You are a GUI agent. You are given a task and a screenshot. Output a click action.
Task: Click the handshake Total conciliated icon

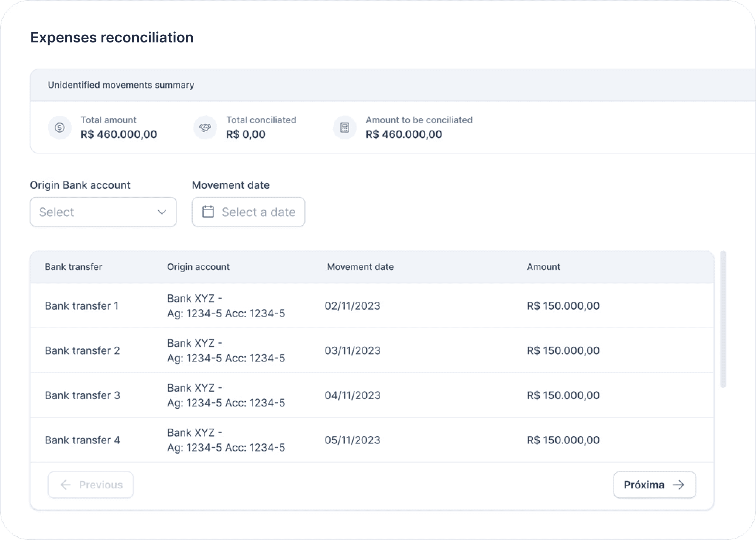(x=205, y=128)
